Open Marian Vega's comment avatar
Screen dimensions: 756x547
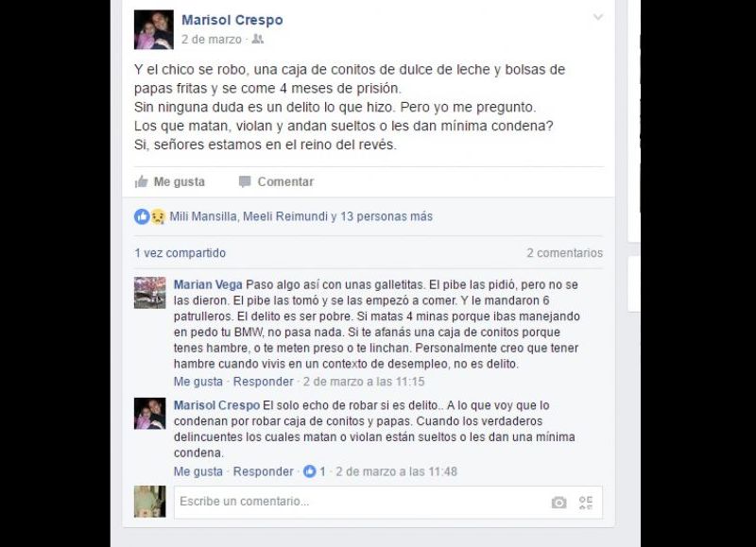tap(150, 293)
